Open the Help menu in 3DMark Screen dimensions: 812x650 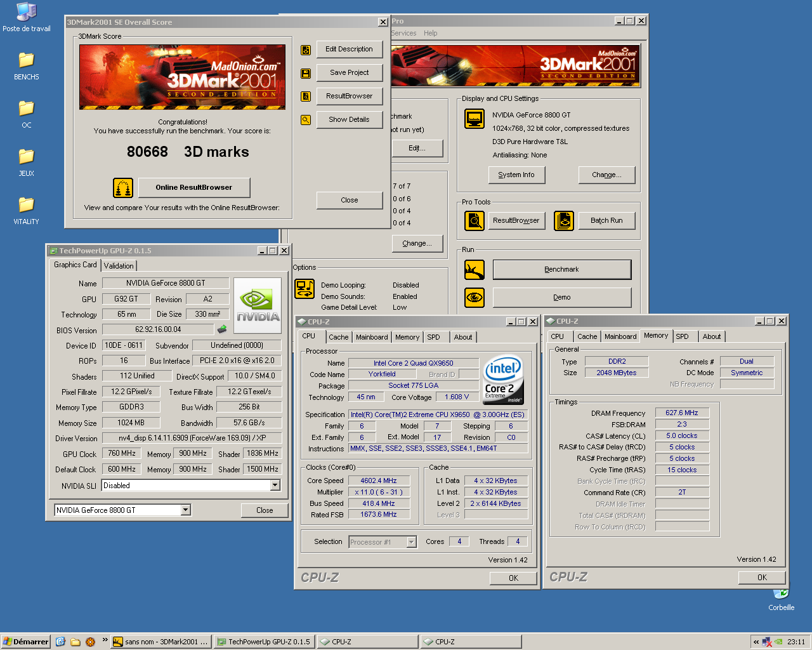[x=430, y=33]
